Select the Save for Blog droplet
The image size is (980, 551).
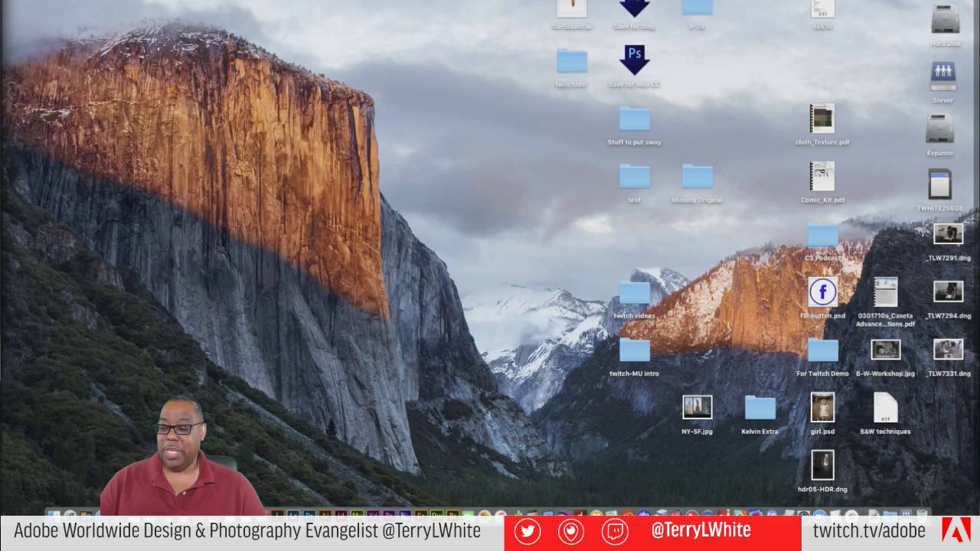[x=634, y=8]
